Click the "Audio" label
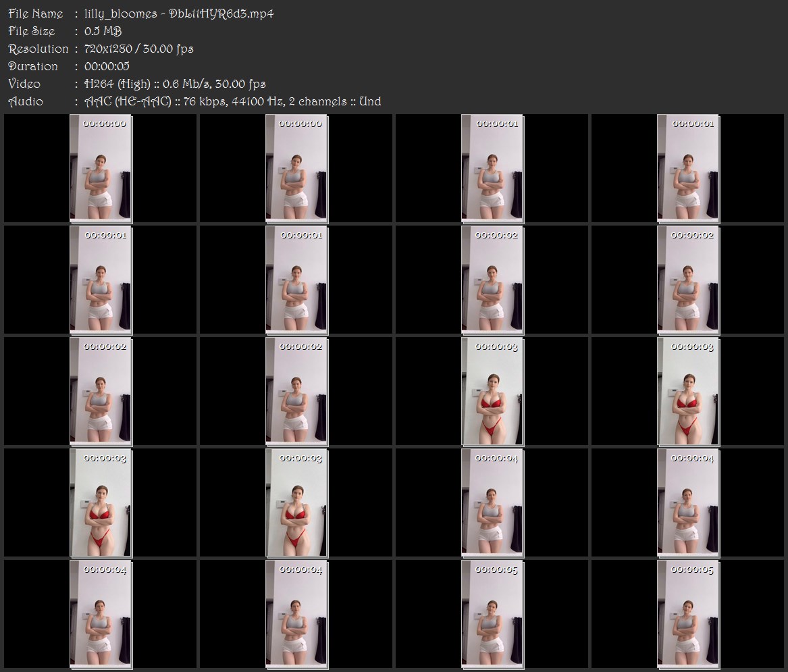 26,101
